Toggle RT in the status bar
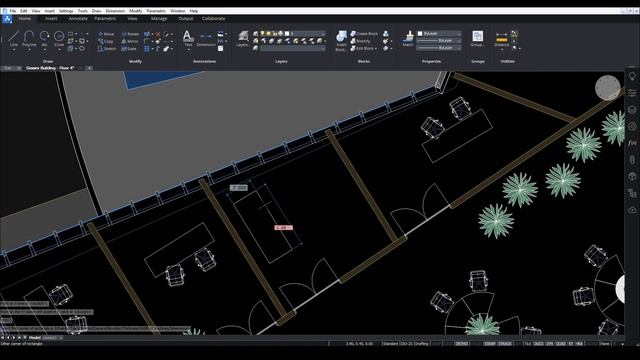Viewport: 640px width, 360px height. (571, 344)
